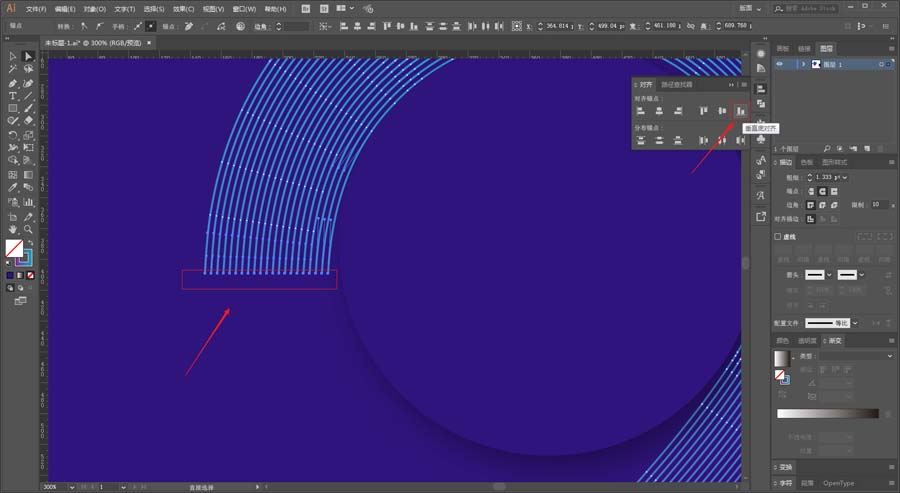Select the Magic Wand tool
900x493 pixels.
[13, 69]
